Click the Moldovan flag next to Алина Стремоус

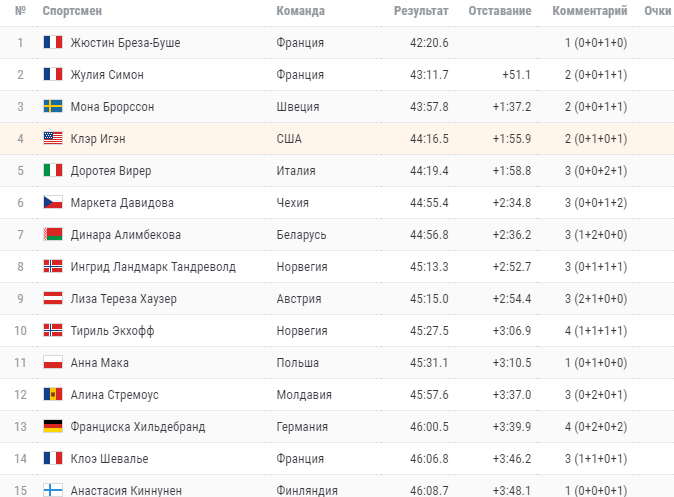(53, 395)
